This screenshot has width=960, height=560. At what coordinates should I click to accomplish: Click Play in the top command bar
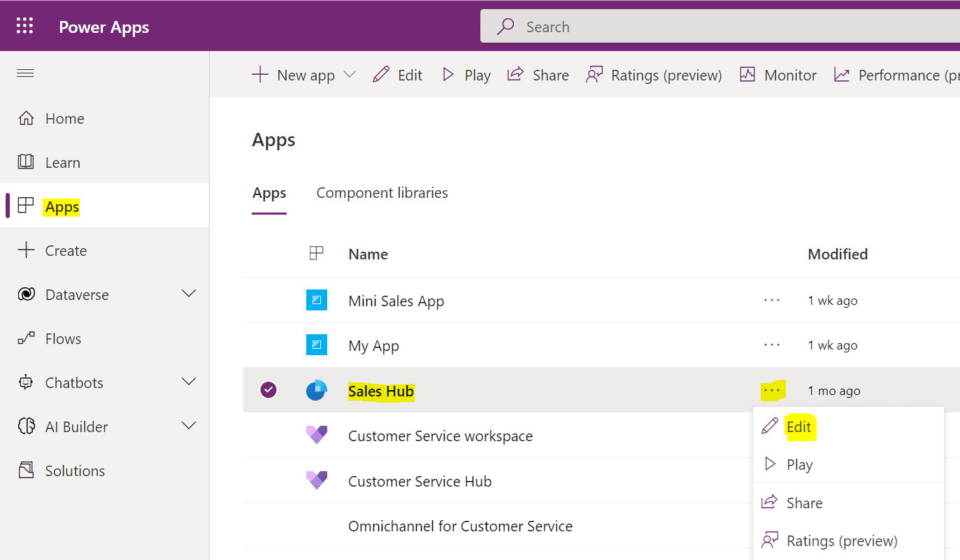click(x=466, y=75)
